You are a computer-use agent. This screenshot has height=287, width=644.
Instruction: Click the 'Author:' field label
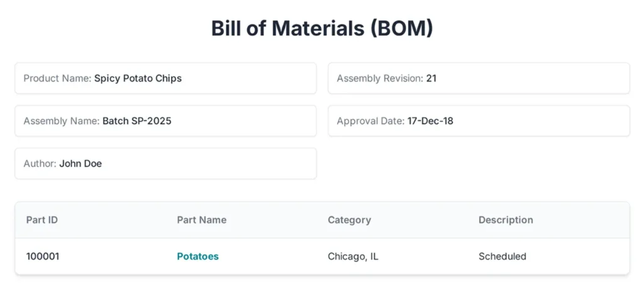tap(40, 164)
